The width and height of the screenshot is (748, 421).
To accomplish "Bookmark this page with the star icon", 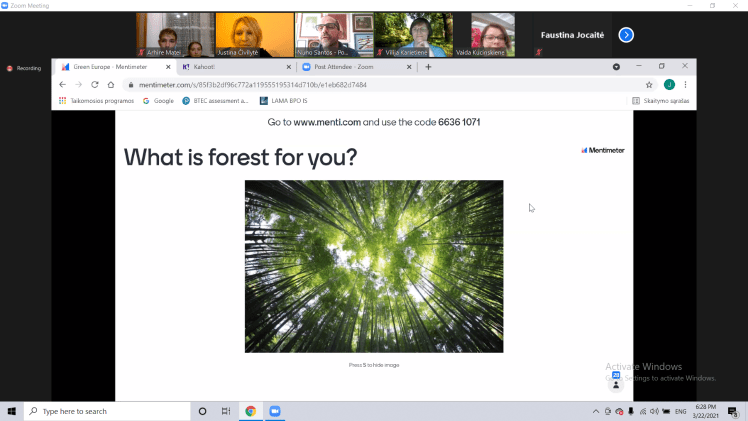I will (649, 85).
